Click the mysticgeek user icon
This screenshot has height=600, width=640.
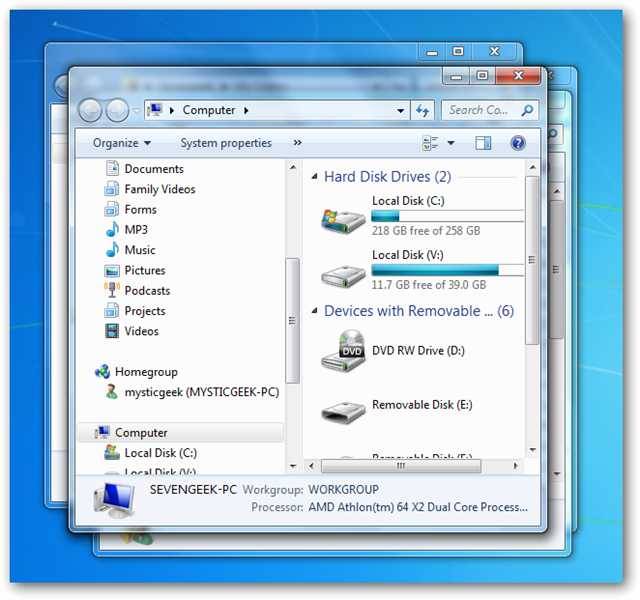coord(111,391)
